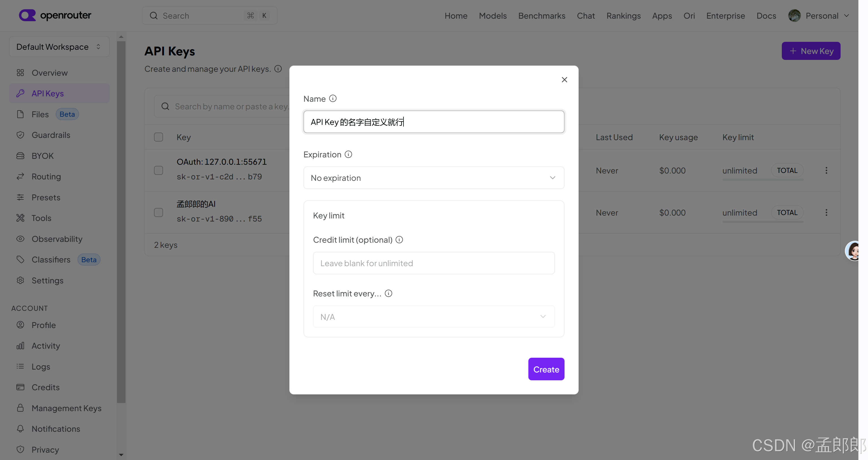Open the Personal account menu

819,16
